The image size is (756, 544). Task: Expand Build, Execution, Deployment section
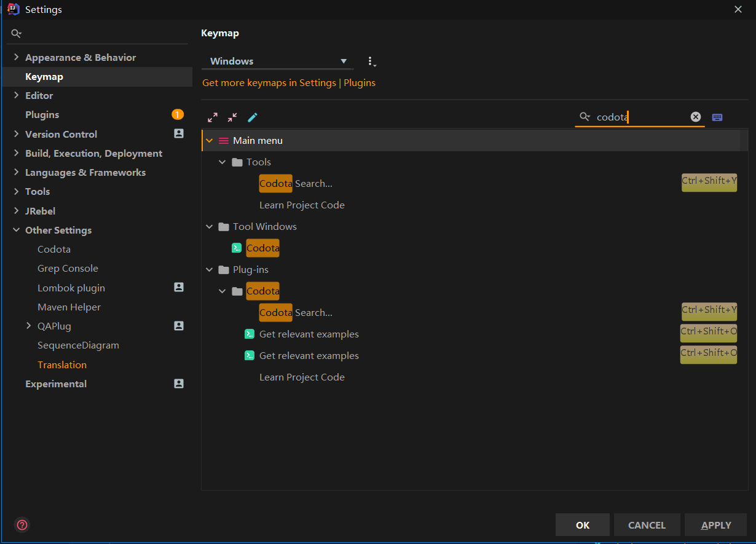[x=16, y=153]
